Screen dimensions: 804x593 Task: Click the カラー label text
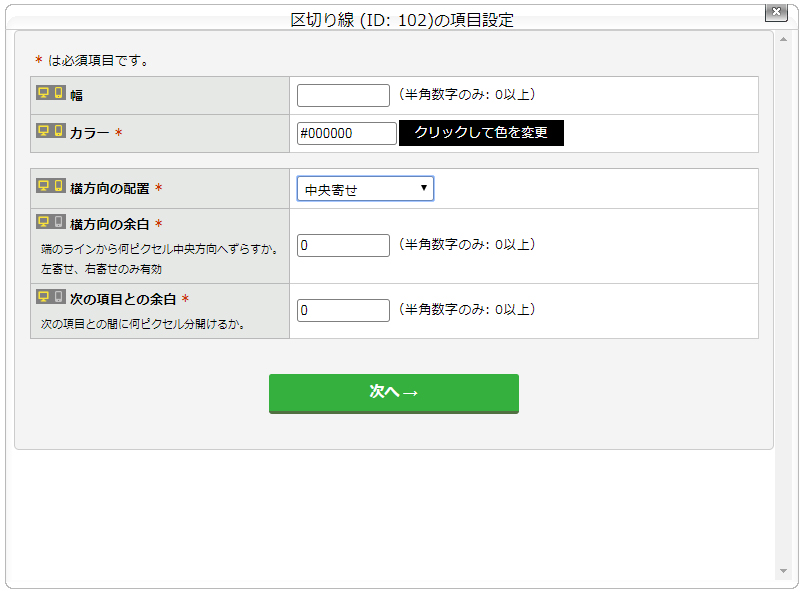click(90, 133)
